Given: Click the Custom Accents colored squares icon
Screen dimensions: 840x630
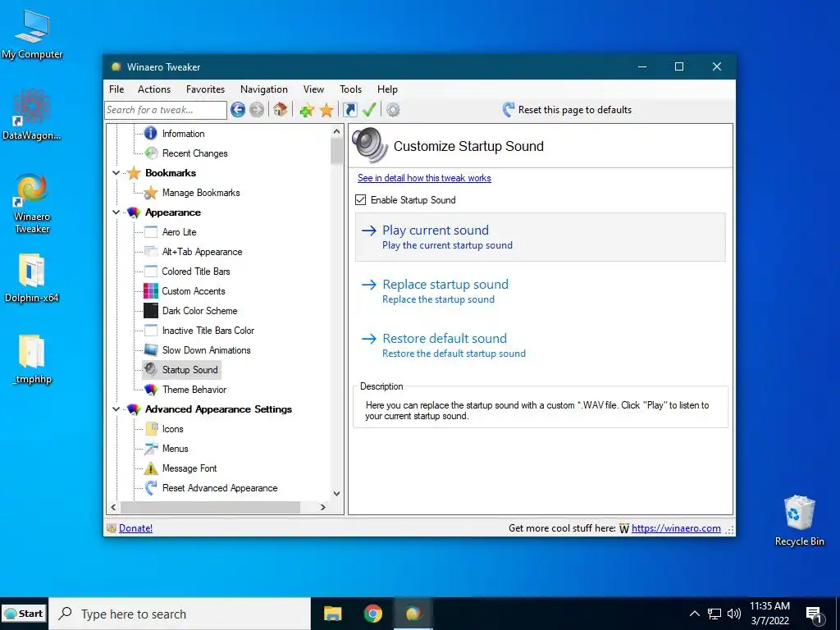Looking at the screenshot, I should (151, 291).
